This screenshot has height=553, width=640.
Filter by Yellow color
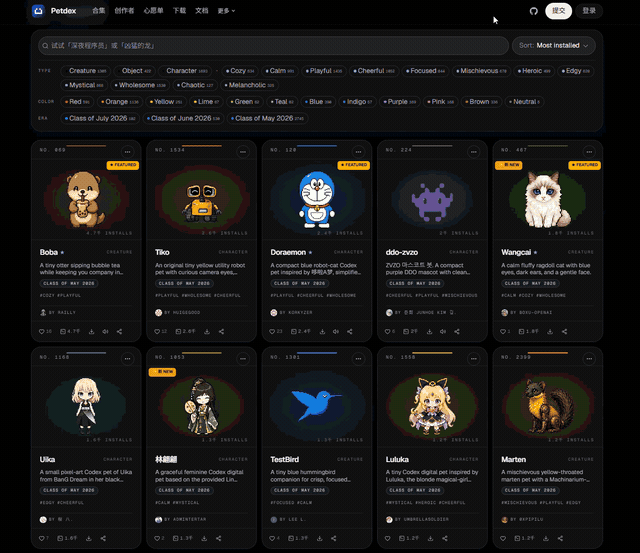click(166, 102)
